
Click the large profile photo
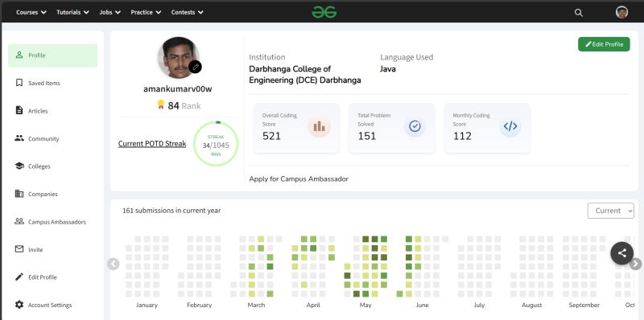pos(178,58)
